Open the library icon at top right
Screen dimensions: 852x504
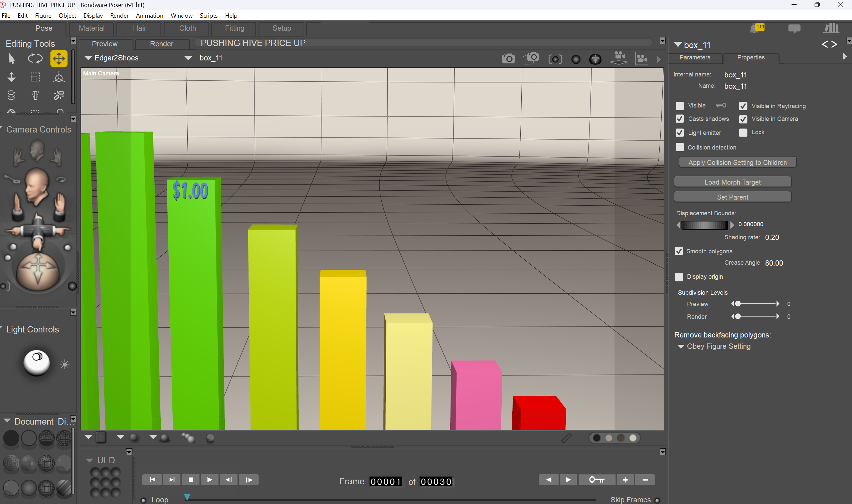831,28
